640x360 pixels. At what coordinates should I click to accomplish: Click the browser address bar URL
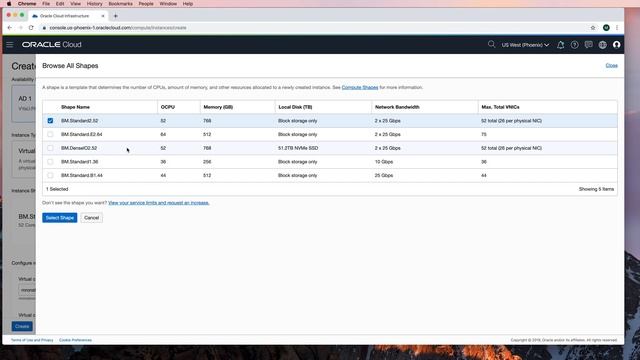(x=118, y=28)
